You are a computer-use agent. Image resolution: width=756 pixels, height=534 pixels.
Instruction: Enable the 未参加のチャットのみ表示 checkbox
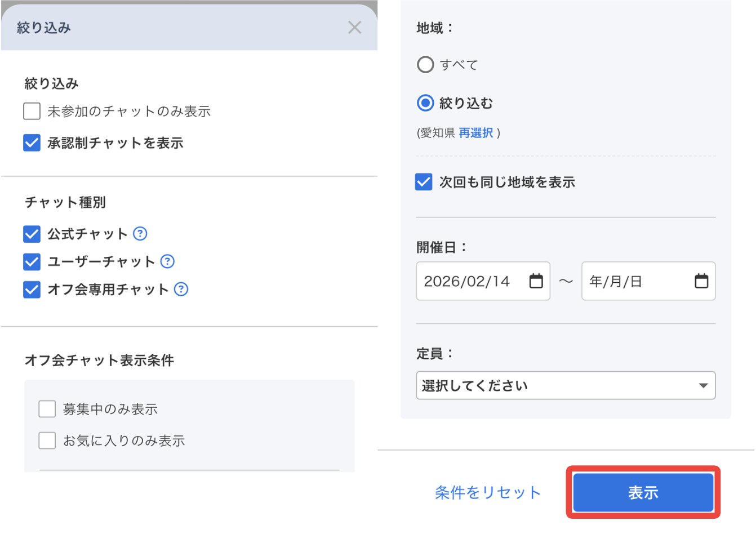click(x=32, y=111)
